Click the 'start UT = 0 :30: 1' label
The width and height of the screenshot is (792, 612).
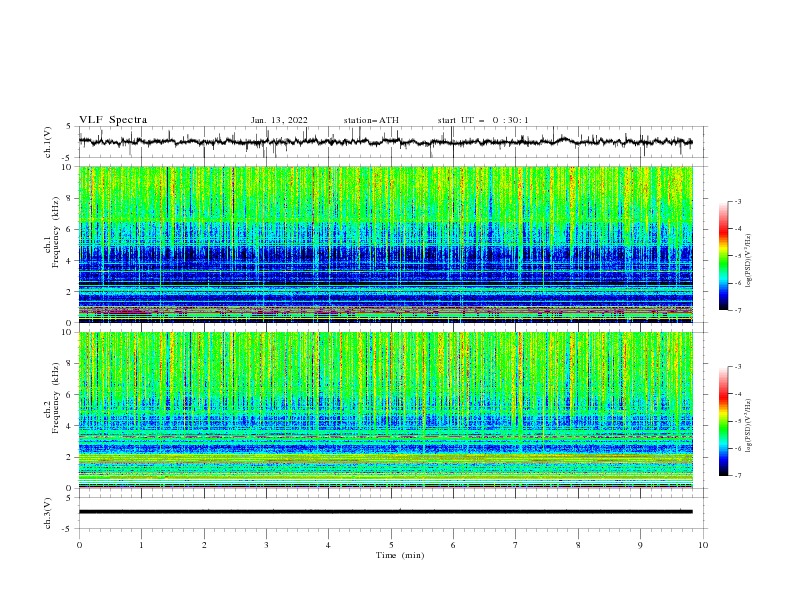(483, 120)
